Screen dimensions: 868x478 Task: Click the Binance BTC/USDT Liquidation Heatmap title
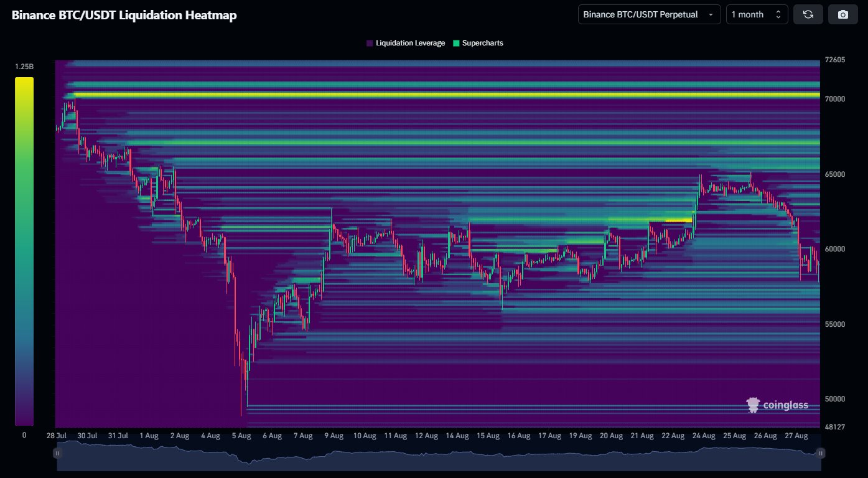pyautogui.click(x=124, y=16)
